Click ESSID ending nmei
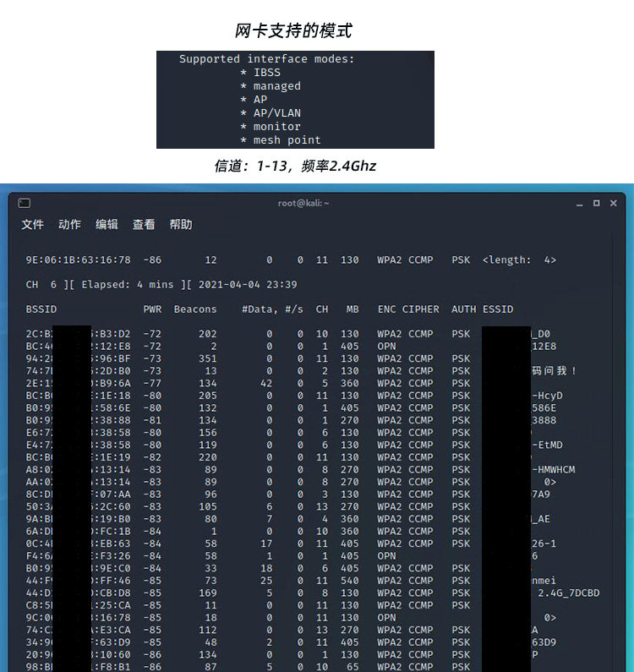The width and height of the screenshot is (634, 672). pos(544,580)
